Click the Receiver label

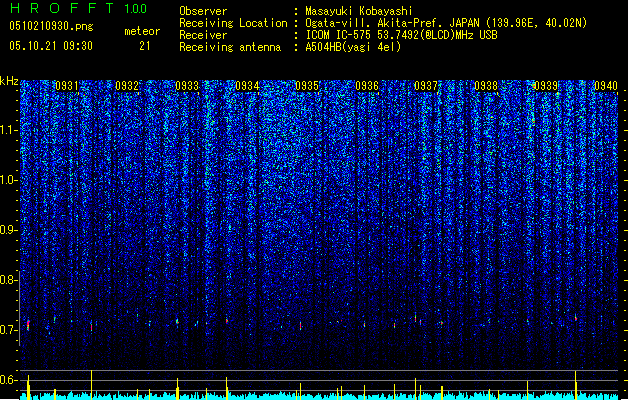[203, 35]
